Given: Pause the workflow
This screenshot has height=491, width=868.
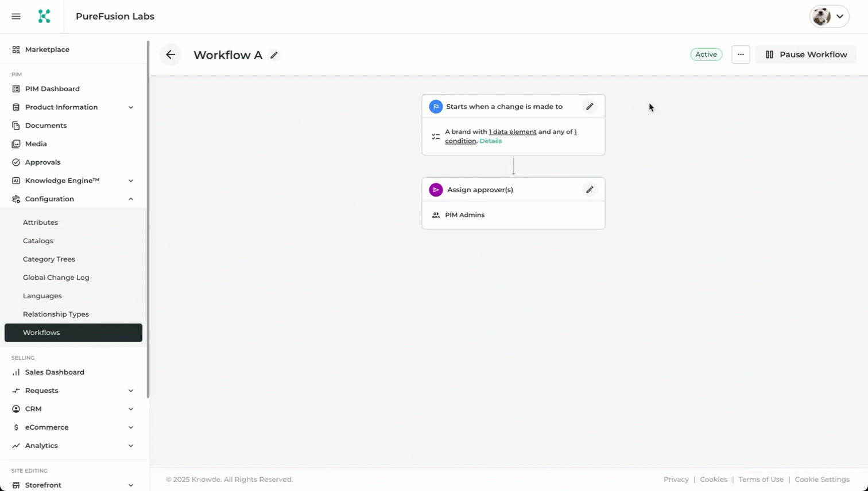Looking at the screenshot, I should click(805, 54).
